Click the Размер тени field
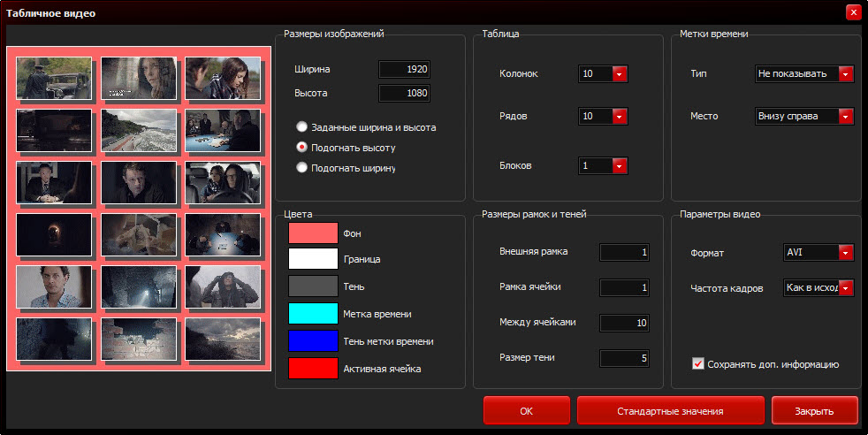 point(624,358)
